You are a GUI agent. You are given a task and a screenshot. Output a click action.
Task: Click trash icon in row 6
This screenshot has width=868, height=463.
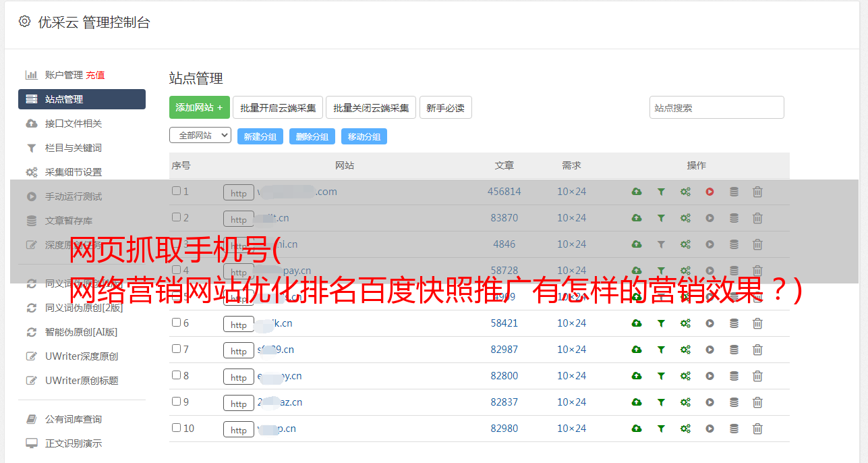point(757,323)
